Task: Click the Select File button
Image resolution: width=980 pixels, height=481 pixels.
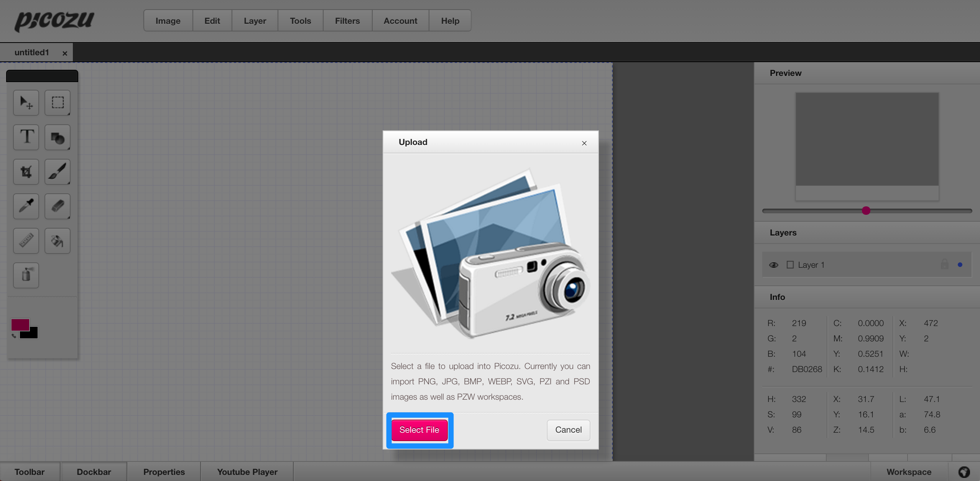Action: [x=419, y=430]
